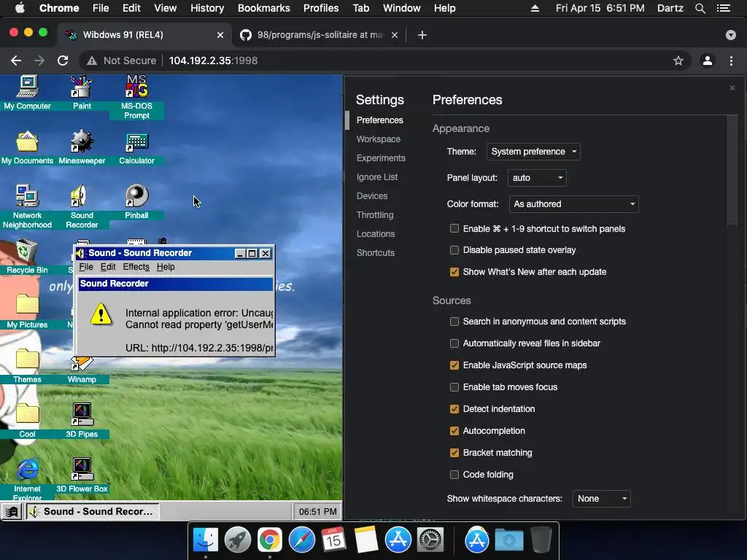
Task: Open Finder from the Dock
Action: point(205,540)
